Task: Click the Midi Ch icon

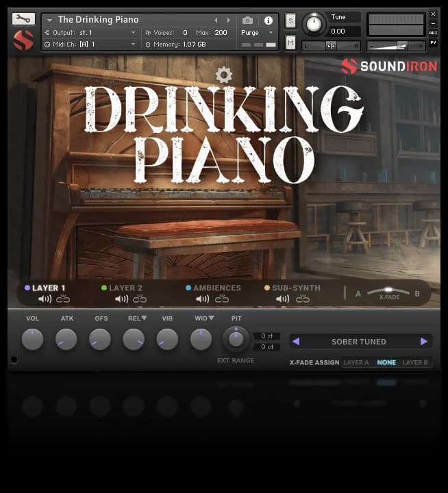Action: 47,45
